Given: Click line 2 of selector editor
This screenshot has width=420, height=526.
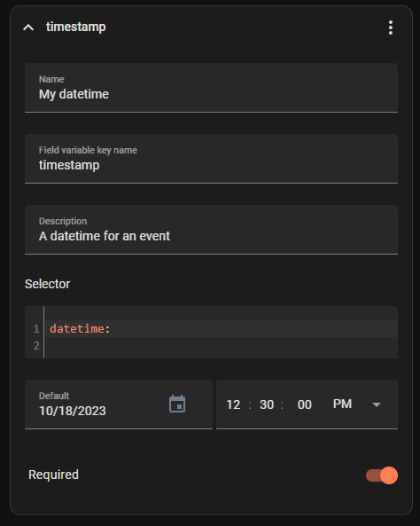Looking at the screenshot, I should (221, 346).
